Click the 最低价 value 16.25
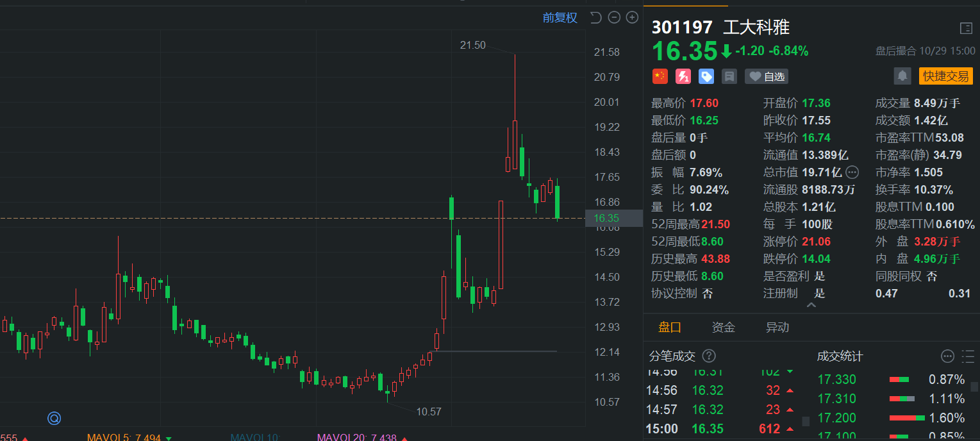 click(x=704, y=121)
